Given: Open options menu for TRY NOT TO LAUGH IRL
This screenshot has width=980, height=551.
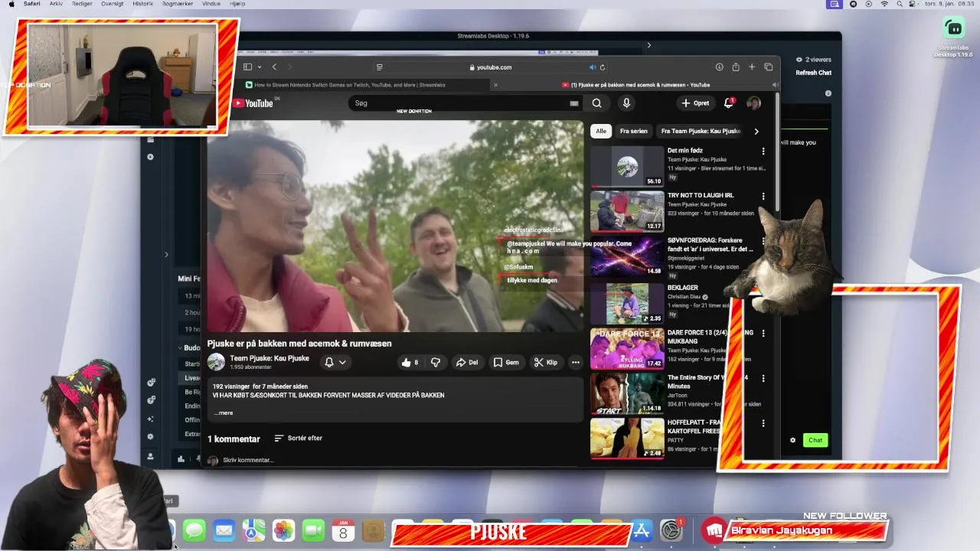Looking at the screenshot, I should point(763,197).
